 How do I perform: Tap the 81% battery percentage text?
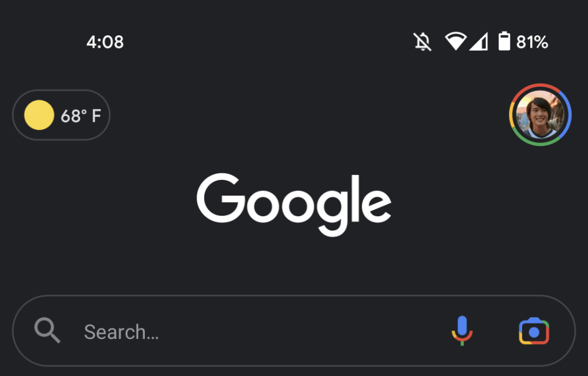(532, 42)
